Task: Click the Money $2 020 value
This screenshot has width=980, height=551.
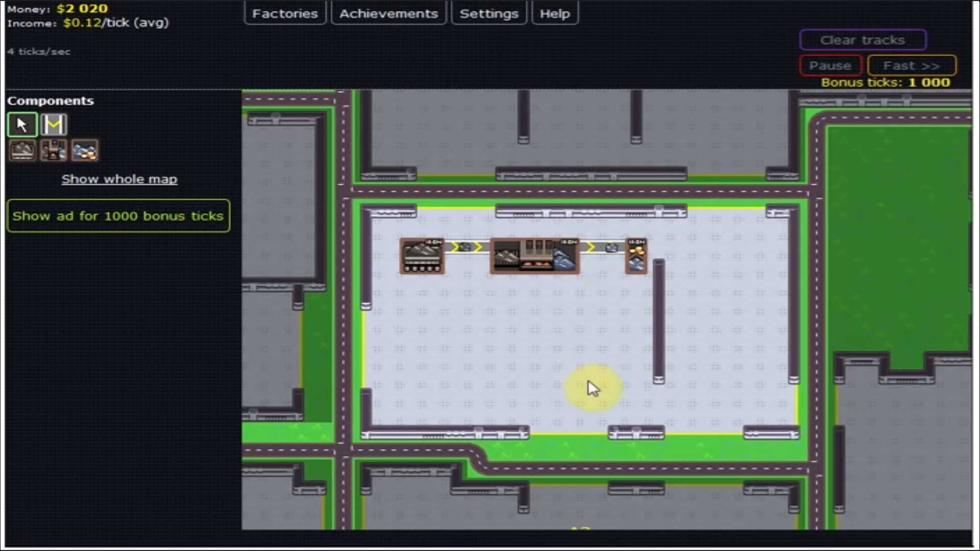Action: [82, 9]
